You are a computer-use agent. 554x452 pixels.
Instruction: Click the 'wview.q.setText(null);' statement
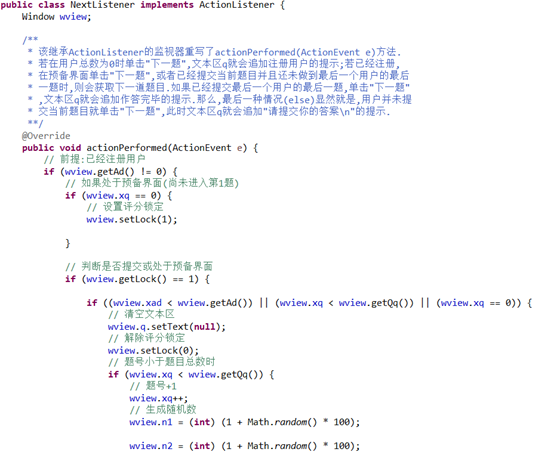click(166, 327)
